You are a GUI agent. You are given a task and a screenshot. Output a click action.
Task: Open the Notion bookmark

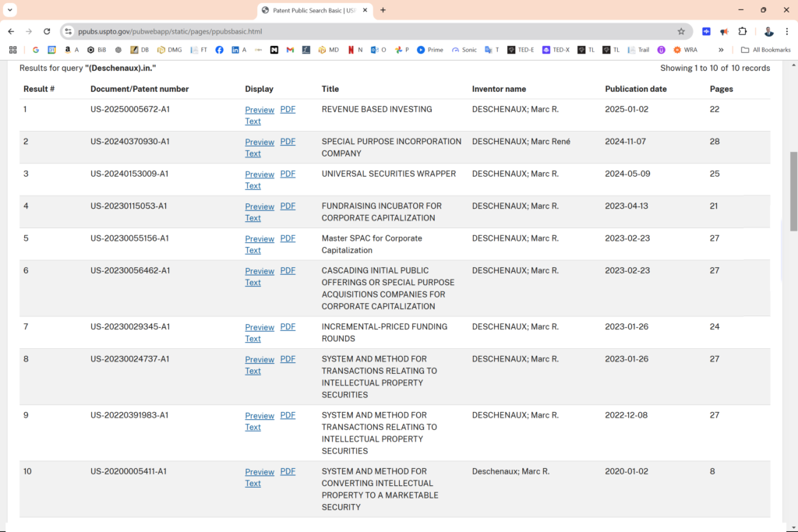[274, 50]
